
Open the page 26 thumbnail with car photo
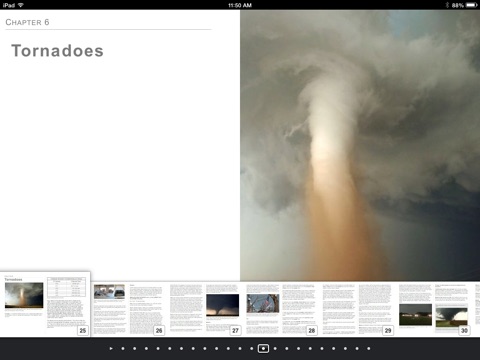(128, 309)
